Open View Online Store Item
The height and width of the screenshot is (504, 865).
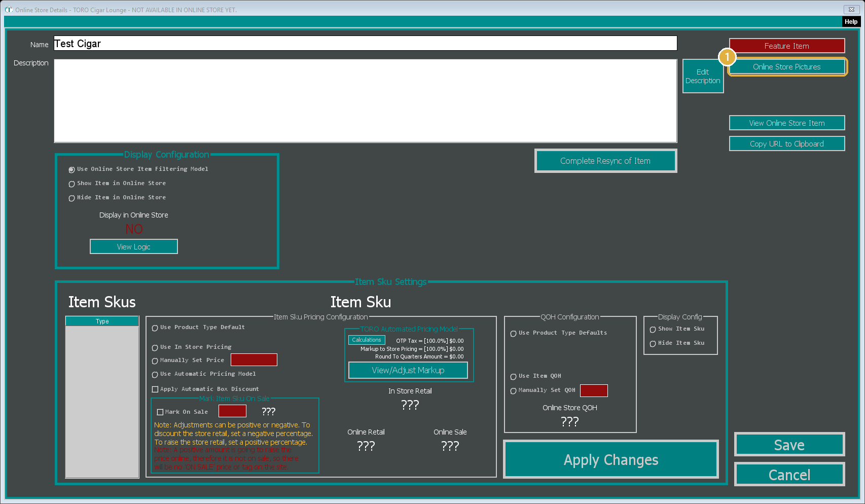787,123
